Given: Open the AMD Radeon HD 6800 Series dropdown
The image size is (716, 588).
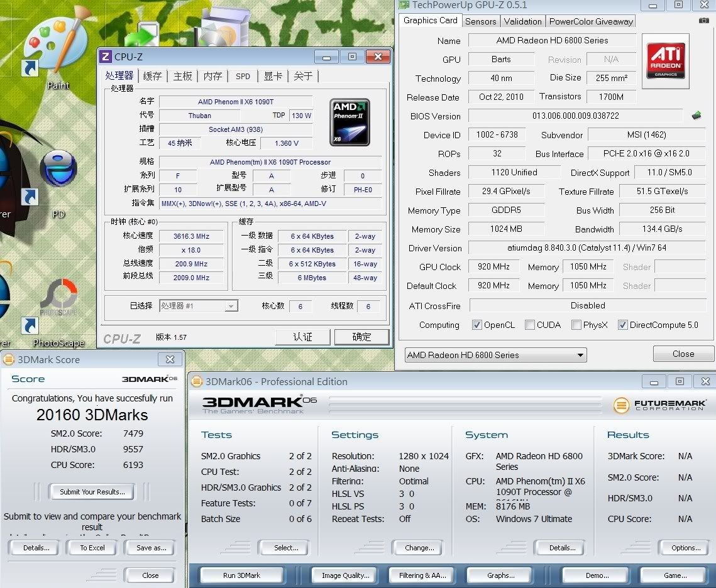Looking at the screenshot, I should [x=495, y=355].
